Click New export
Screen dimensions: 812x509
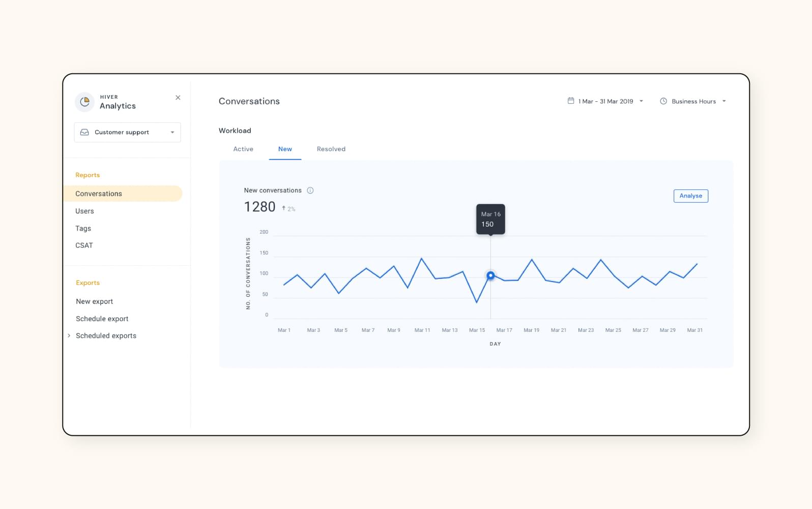pos(94,301)
